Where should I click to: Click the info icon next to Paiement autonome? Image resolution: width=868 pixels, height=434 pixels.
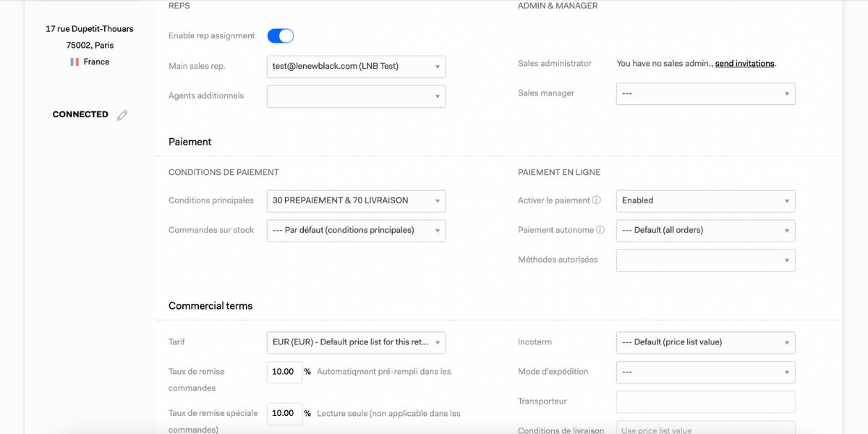(600, 230)
